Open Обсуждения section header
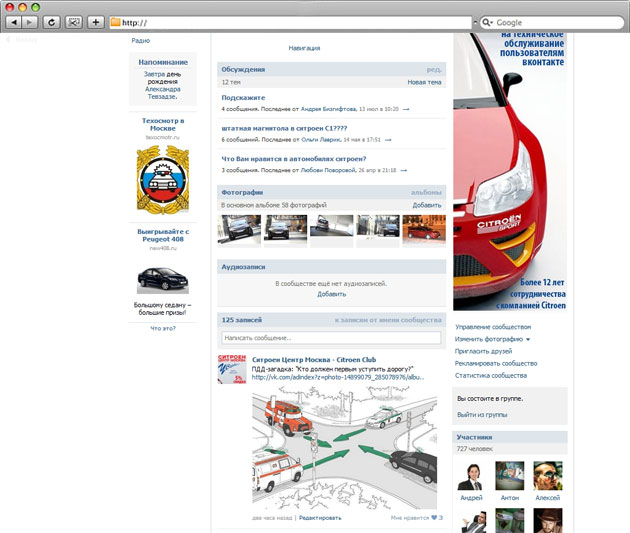The height and width of the screenshot is (533, 630). click(243, 69)
